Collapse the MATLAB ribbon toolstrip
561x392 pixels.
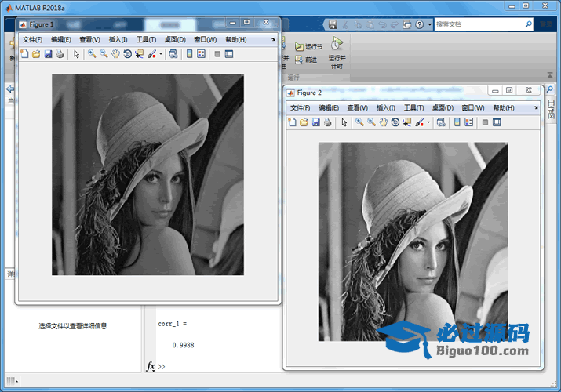point(549,75)
